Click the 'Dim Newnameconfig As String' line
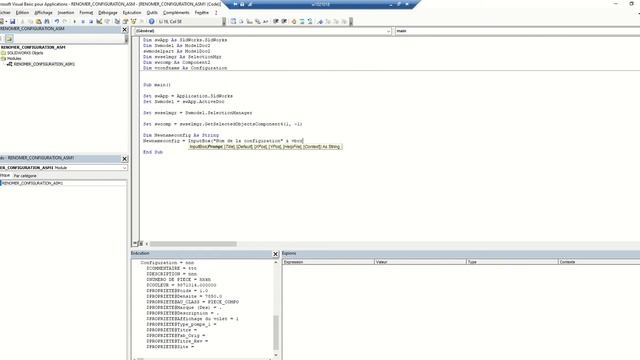This screenshot has height=360, width=640. (181, 135)
